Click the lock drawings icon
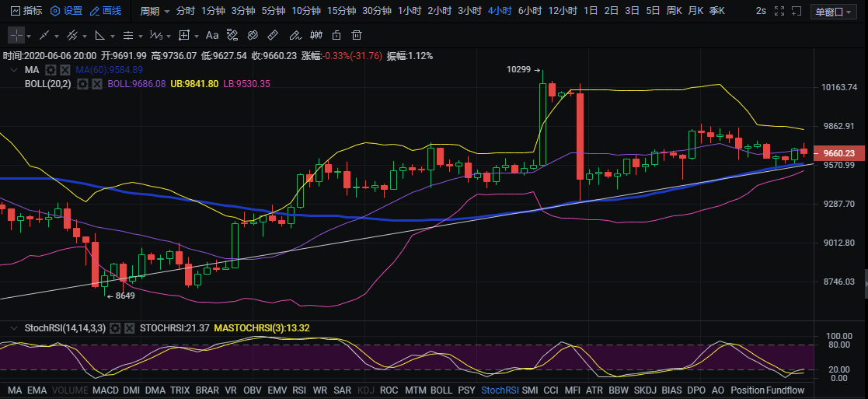This screenshot has height=399, width=868. pos(336,36)
